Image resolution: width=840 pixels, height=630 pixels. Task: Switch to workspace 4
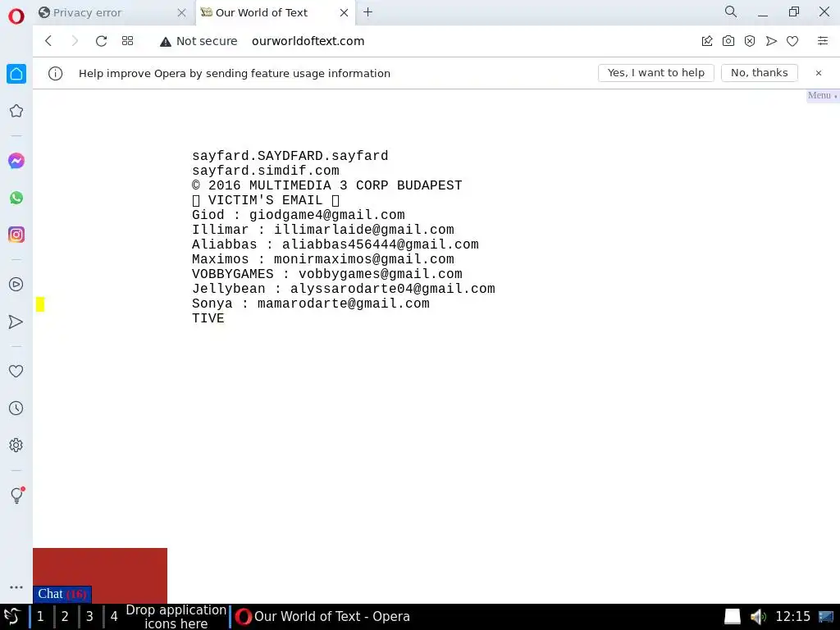(114, 617)
